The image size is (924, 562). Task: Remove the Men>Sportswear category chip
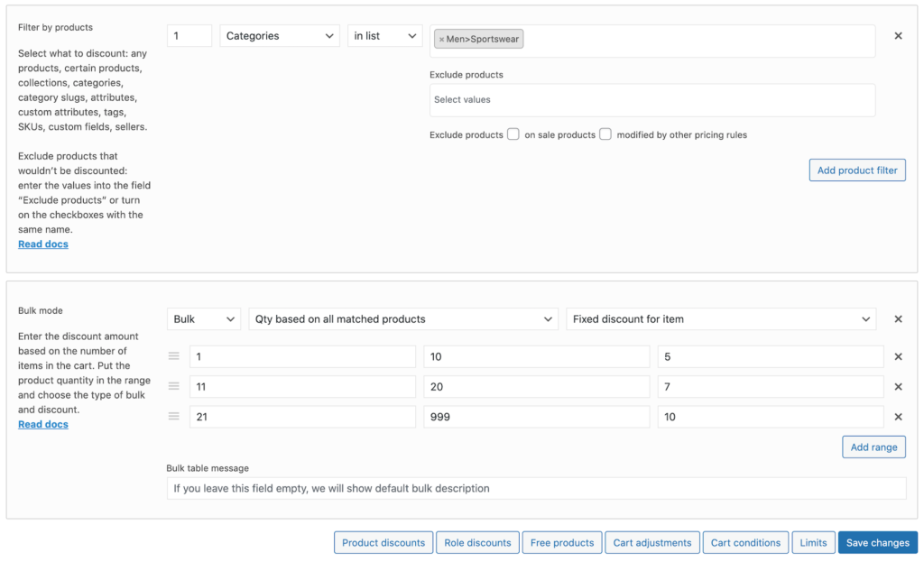(443, 40)
